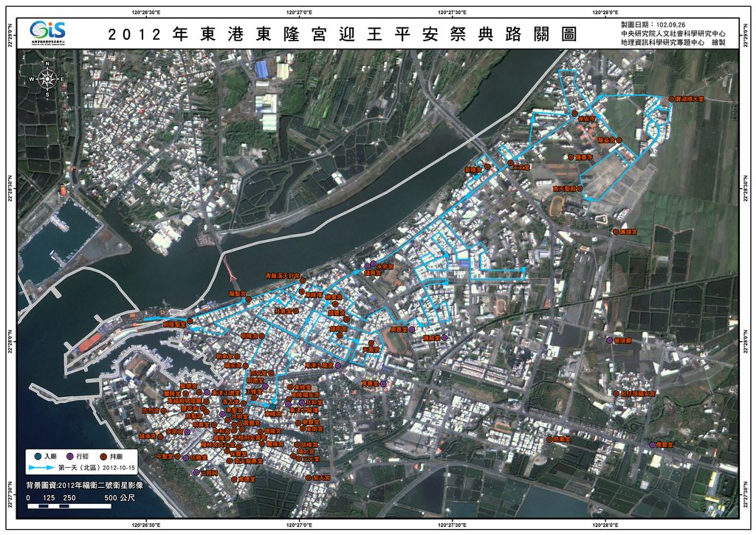Click the 高天聖府 temple marker

[580, 189]
